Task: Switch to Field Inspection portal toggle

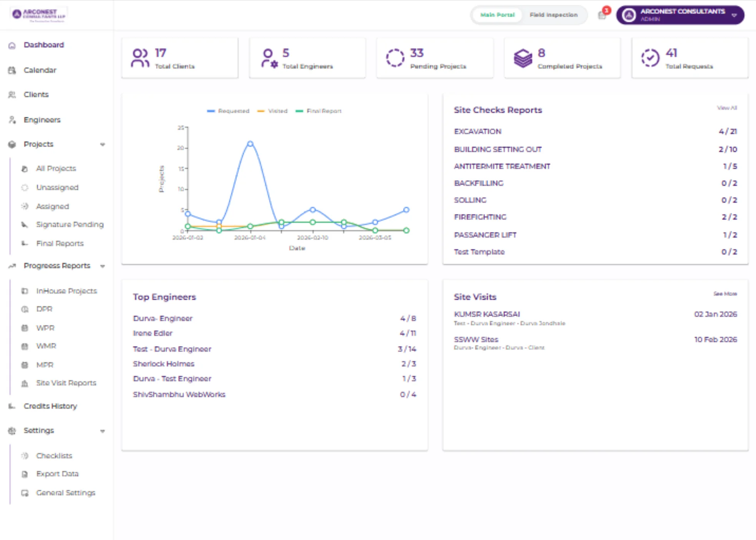Action: [x=553, y=15]
